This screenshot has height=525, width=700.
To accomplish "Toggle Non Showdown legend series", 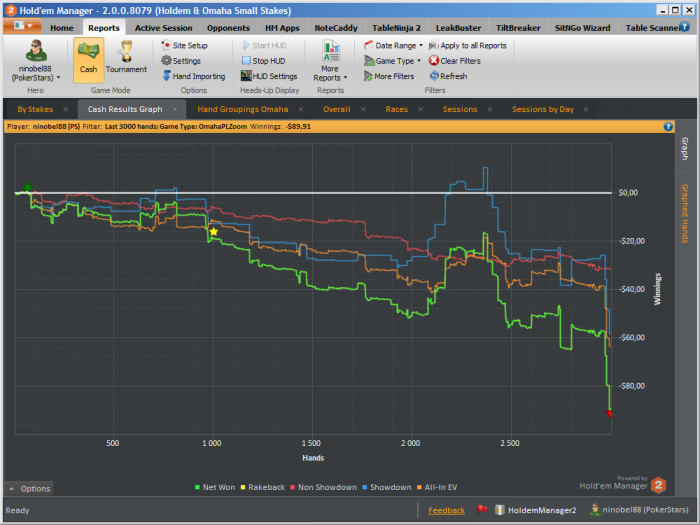I will (324, 487).
